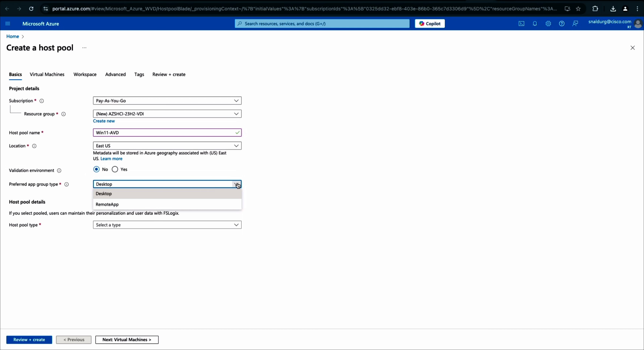The image size is (644, 350).
Task: Click the Previous button
Action: point(74,339)
